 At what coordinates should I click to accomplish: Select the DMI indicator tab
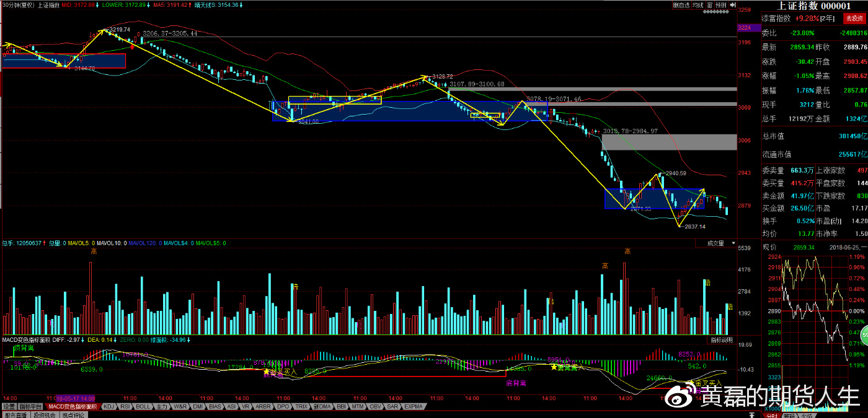[198, 406]
